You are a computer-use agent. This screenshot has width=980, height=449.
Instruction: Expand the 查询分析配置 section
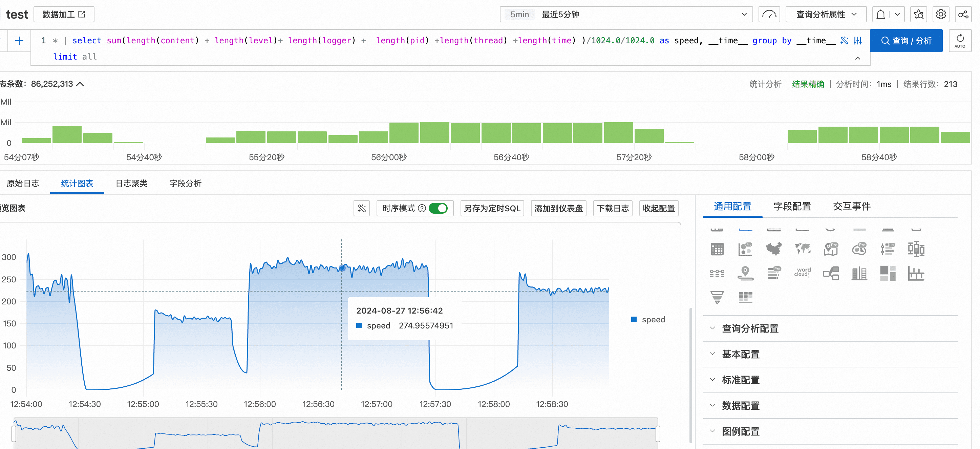[750, 328]
